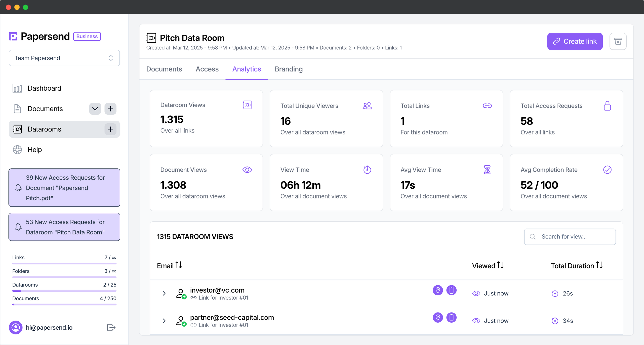Open the Dashboard from the sidebar
This screenshot has width=644, height=345.
tap(44, 88)
